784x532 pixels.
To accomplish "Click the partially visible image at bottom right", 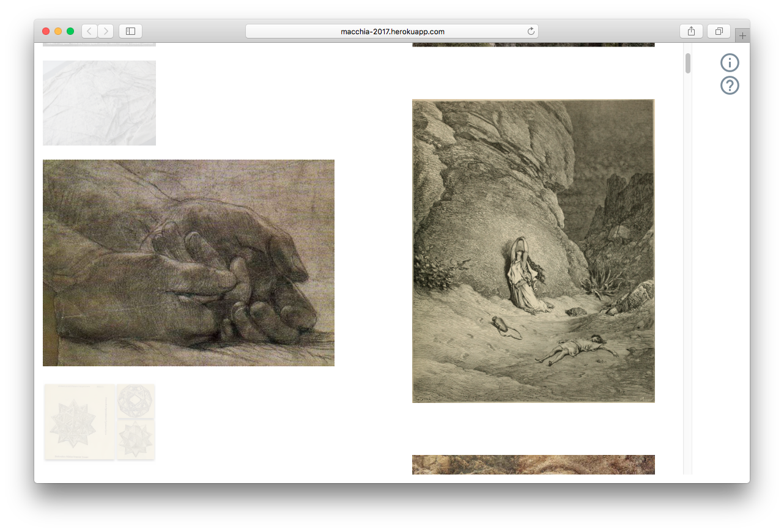I will pyautogui.click(x=533, y=465).
